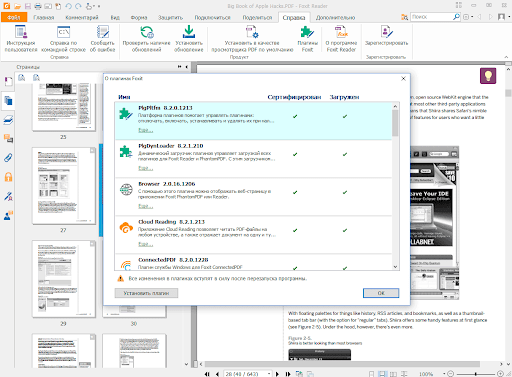The image size is (512, 377).
Task: Open О программе Foxit Reader
Action: [341, 39]
